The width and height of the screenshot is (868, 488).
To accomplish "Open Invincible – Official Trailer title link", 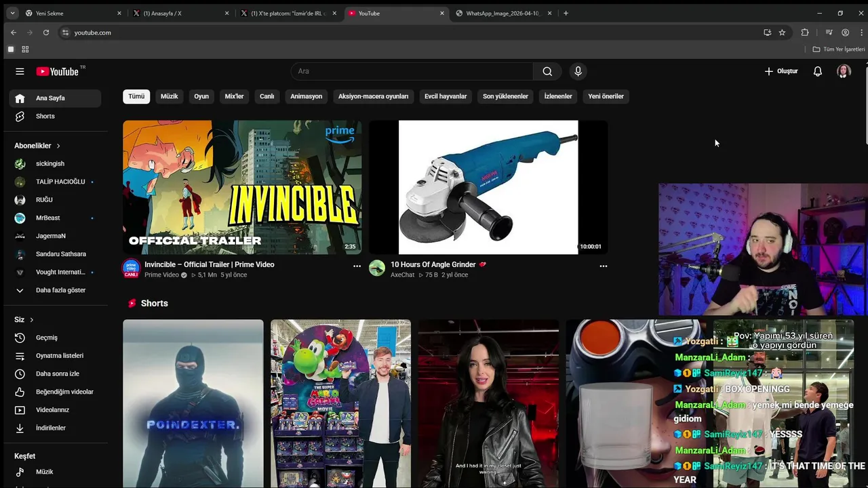I will [x=210, y=264].
